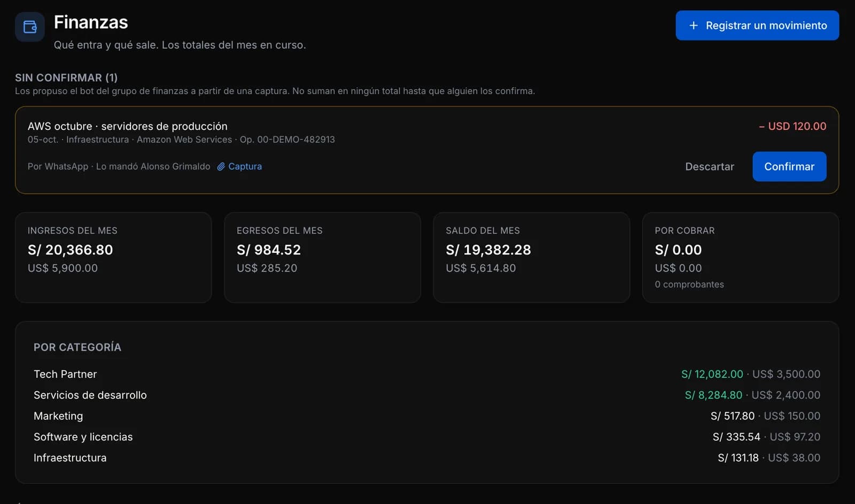
Task: Select the Ingresos del mes card
Action: pos(113,257)
